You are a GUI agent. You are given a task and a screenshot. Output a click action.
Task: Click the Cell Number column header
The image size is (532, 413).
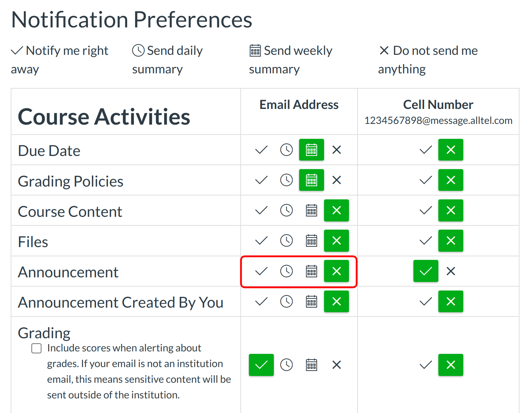438,105
